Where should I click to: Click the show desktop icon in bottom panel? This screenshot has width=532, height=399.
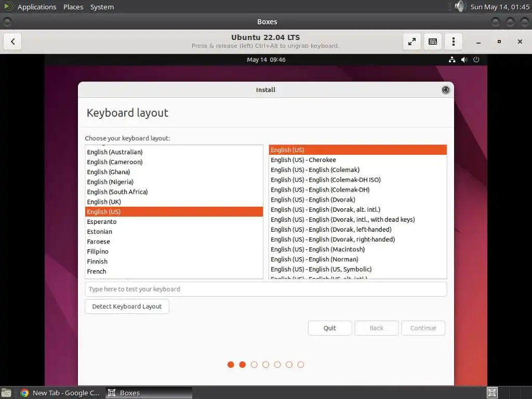(6, 393)
